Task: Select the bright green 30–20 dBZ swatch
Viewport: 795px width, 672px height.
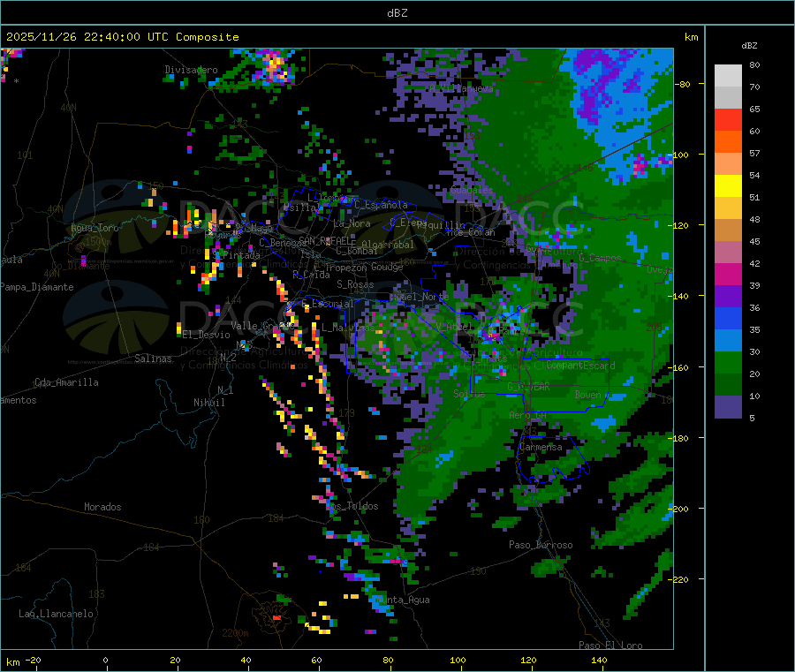Action: coord(728,362)
